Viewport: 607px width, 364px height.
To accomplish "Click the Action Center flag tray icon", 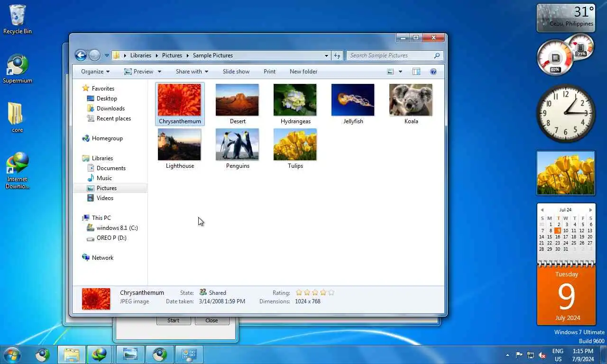I will click(519, 355).
